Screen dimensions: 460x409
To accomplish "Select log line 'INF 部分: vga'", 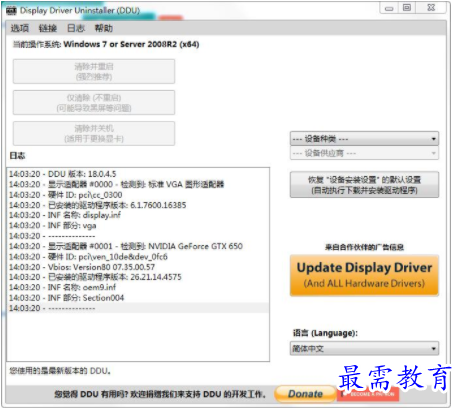I will 138,226.
